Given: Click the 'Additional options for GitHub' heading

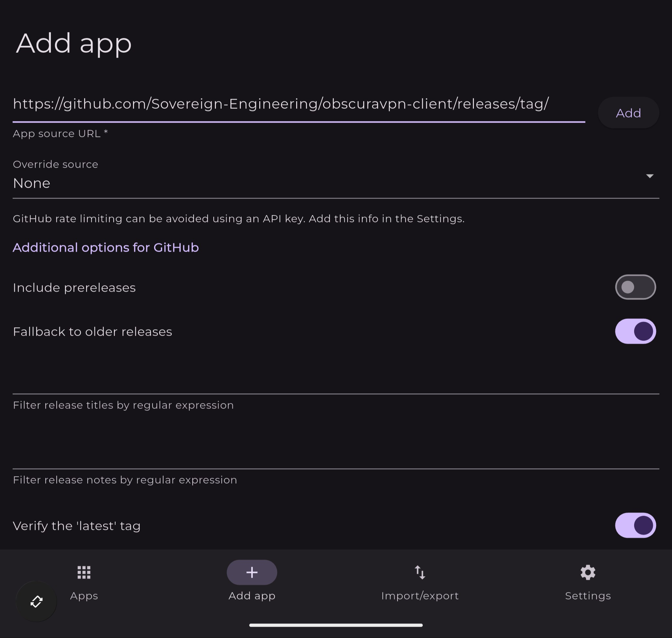Looking at the screenshot, I should click(106, 248).
